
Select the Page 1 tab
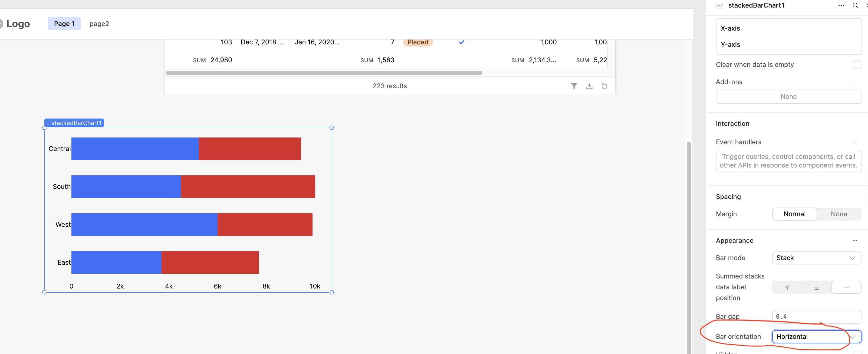(x=64, y=24)
